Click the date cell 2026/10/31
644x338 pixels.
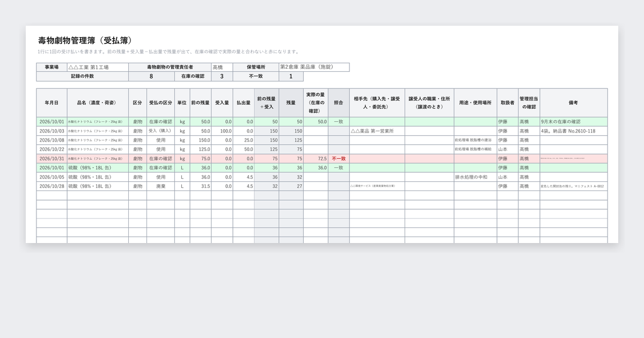(x=52, y=159)
